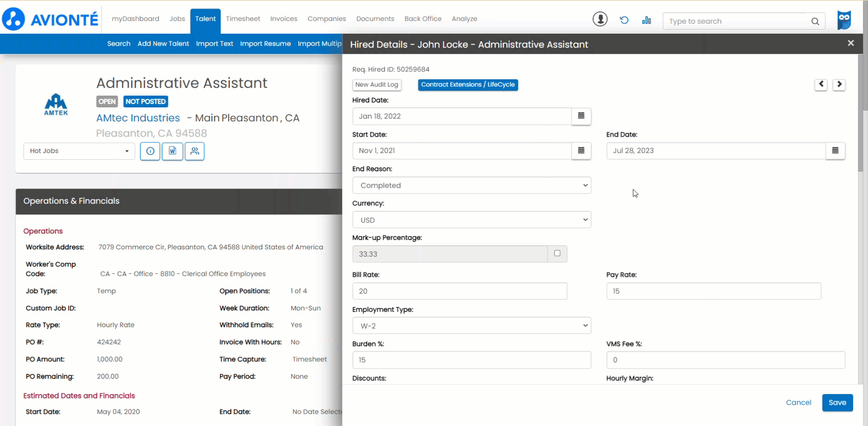Open the Analyze menu
Viewport: 868px width, 426px height.
click(x=464, y=19)
